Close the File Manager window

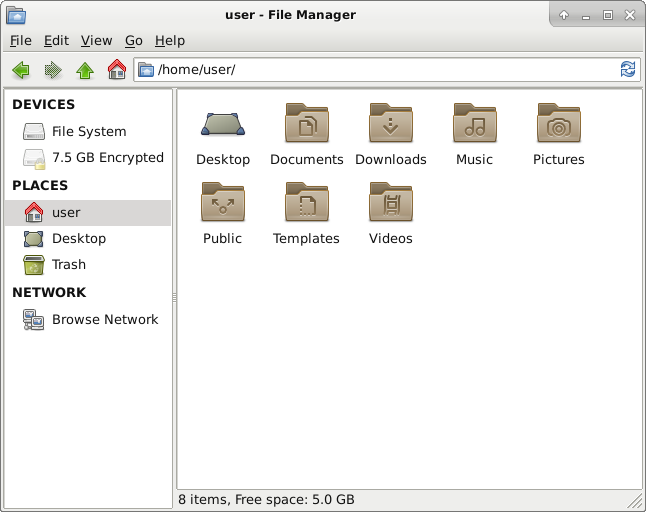click(630, 15)
